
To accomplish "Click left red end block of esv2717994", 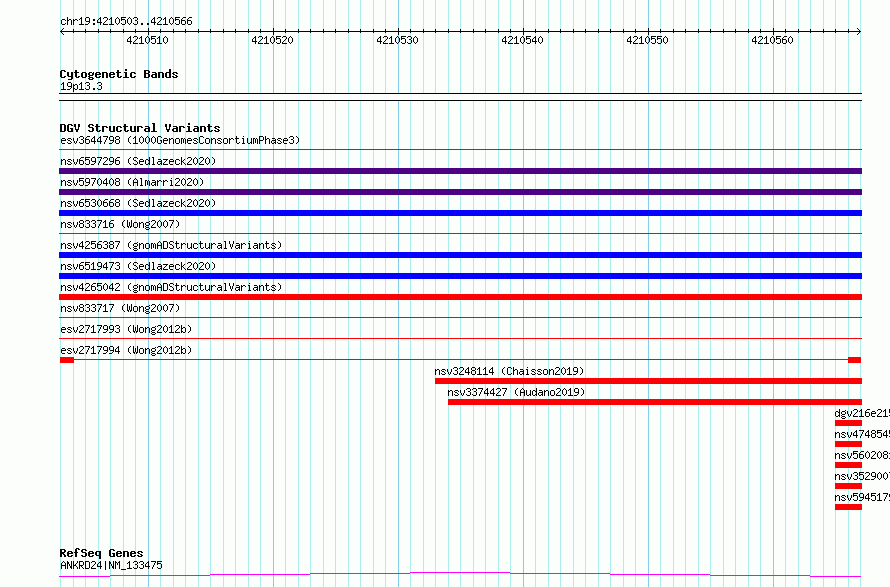I will pos(67,360).
